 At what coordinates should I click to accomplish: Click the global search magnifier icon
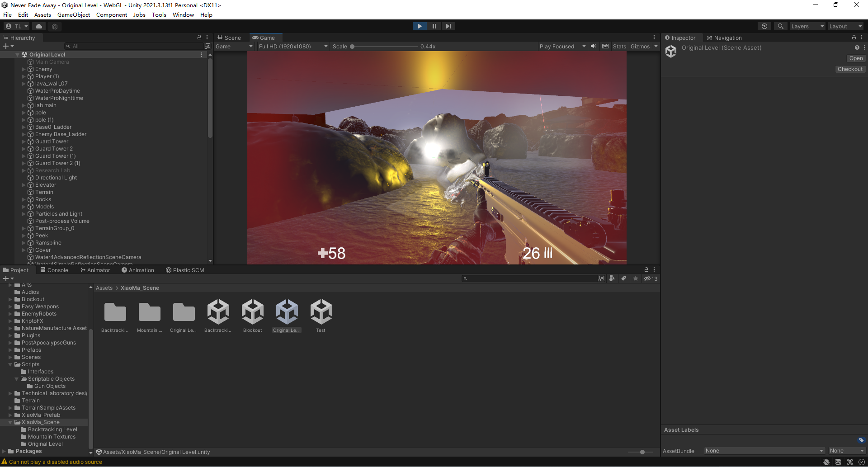780,26
